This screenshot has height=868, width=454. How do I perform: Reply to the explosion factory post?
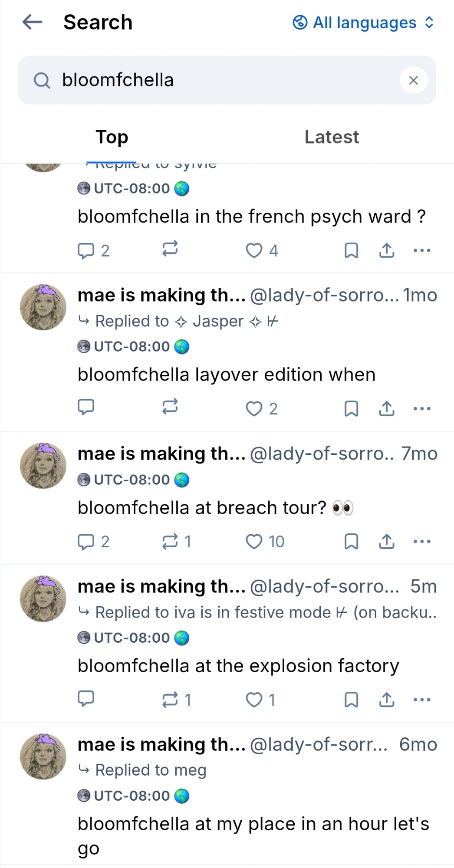point(86,699)
